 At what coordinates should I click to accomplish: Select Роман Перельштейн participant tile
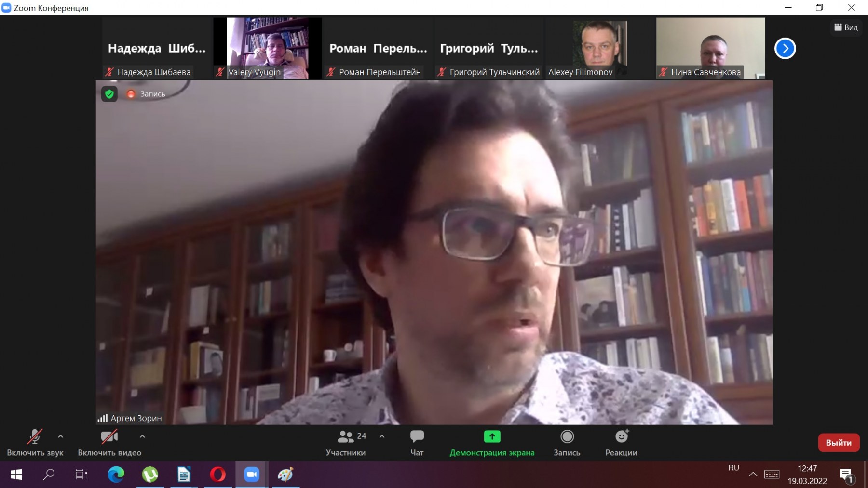click(x=379, y=48)
